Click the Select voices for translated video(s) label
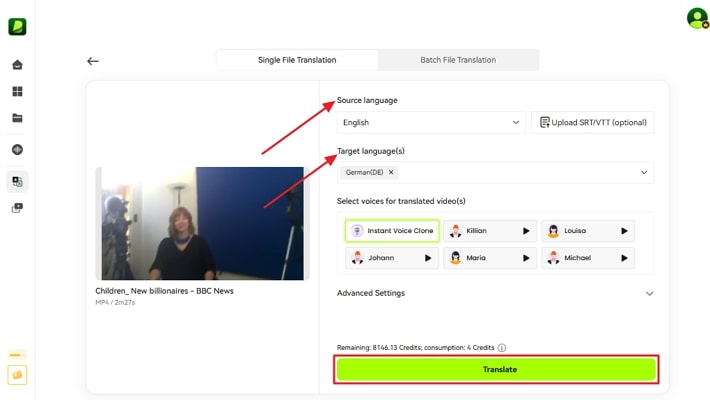710x400 pixels. pos(401,201)
